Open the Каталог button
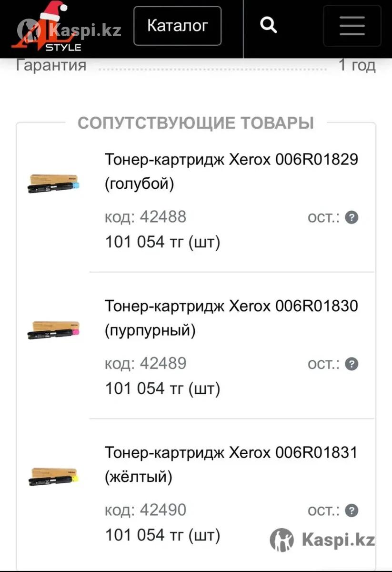 click(x=177, y=26)
